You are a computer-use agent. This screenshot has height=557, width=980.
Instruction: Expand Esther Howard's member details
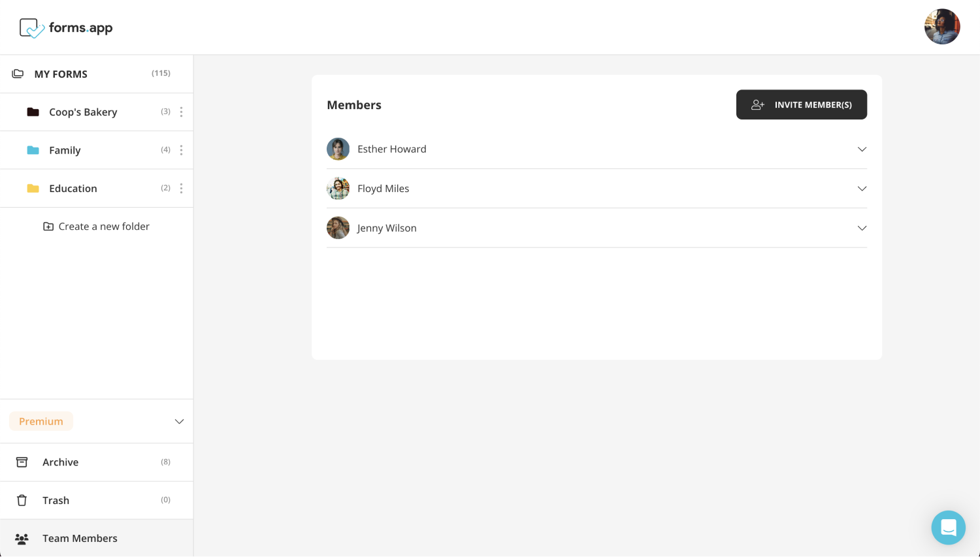[x=862, y=149]
